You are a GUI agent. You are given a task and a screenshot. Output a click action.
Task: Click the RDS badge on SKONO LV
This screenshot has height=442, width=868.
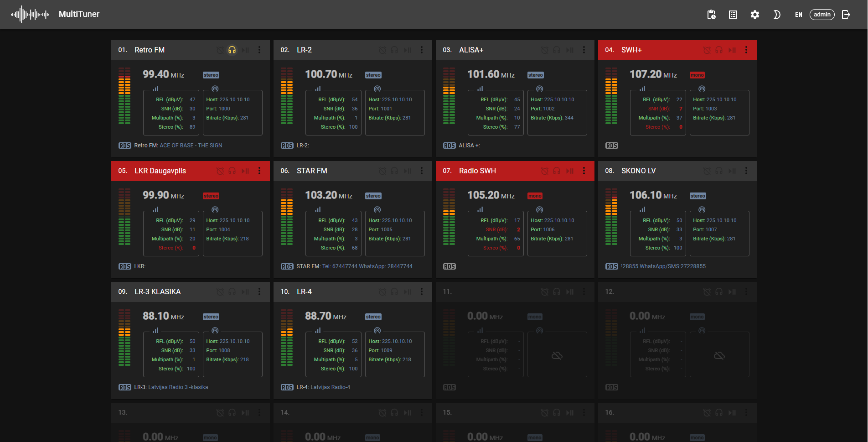pos(612,266)
